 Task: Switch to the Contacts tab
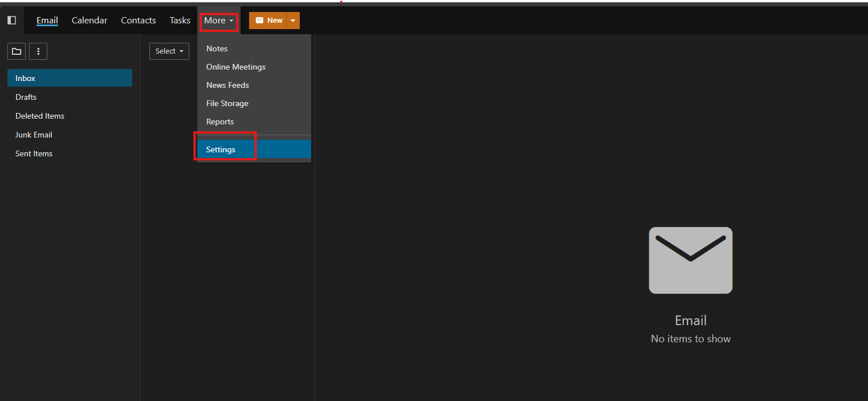click(x=138, y=21)
